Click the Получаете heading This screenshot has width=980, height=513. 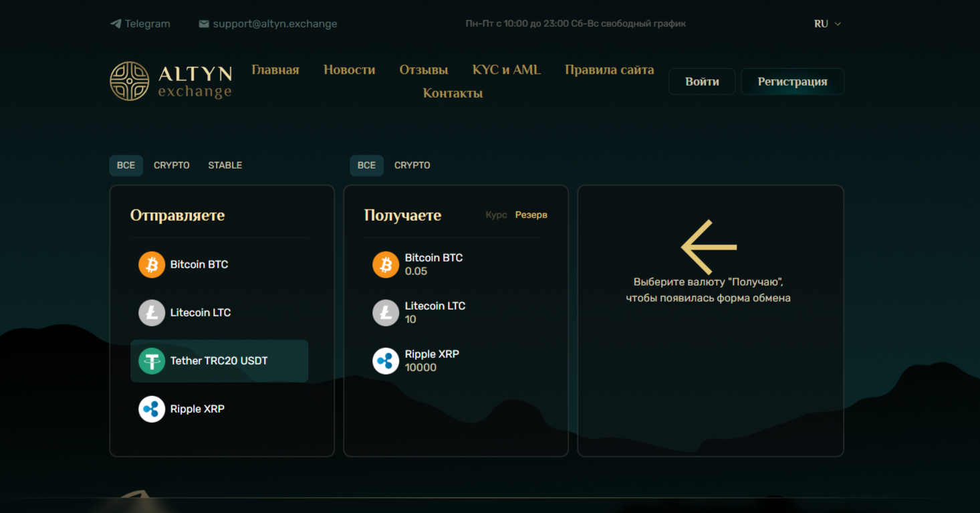[x=403, y=215]
